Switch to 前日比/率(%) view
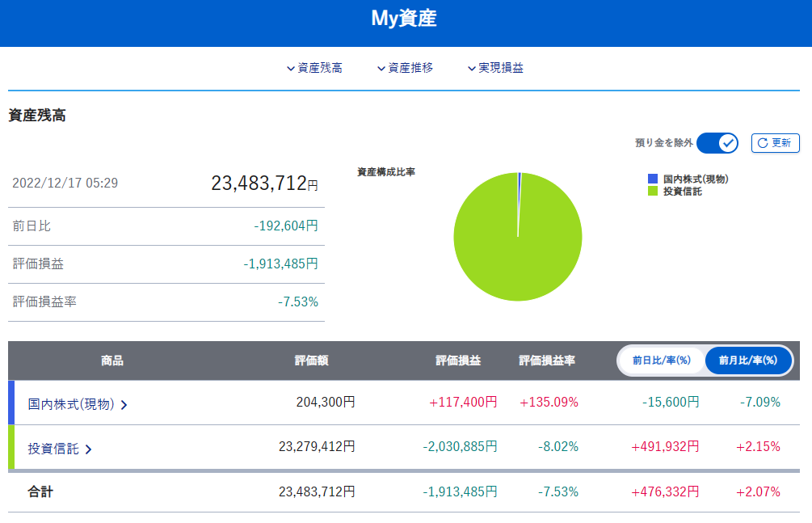Viewport: 812px width, 523px height. (x=661, y=361)
